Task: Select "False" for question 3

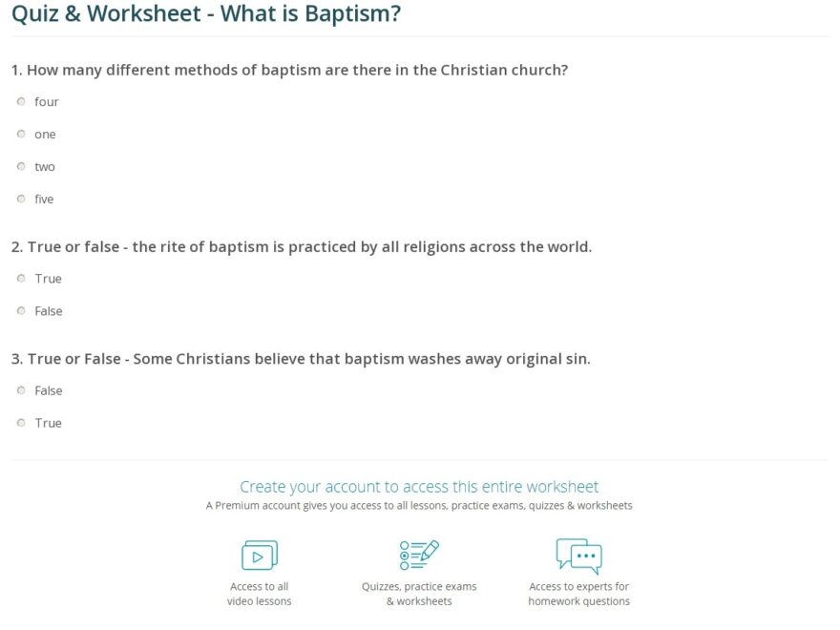Action: [21, 390]
